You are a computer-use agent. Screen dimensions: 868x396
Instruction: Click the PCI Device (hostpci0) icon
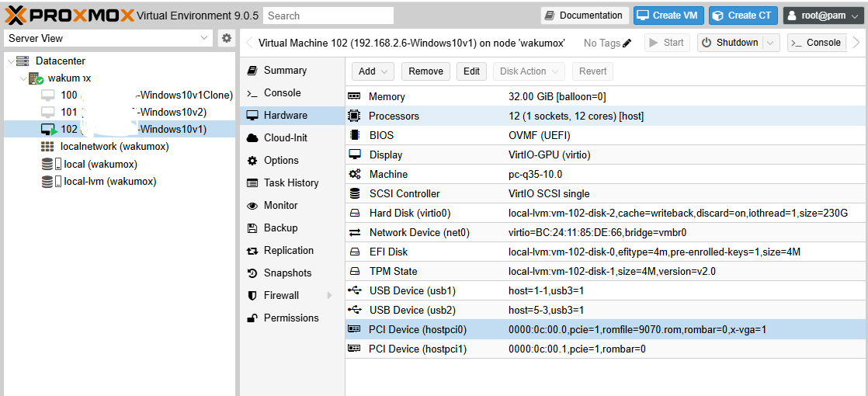pos(354,329)
